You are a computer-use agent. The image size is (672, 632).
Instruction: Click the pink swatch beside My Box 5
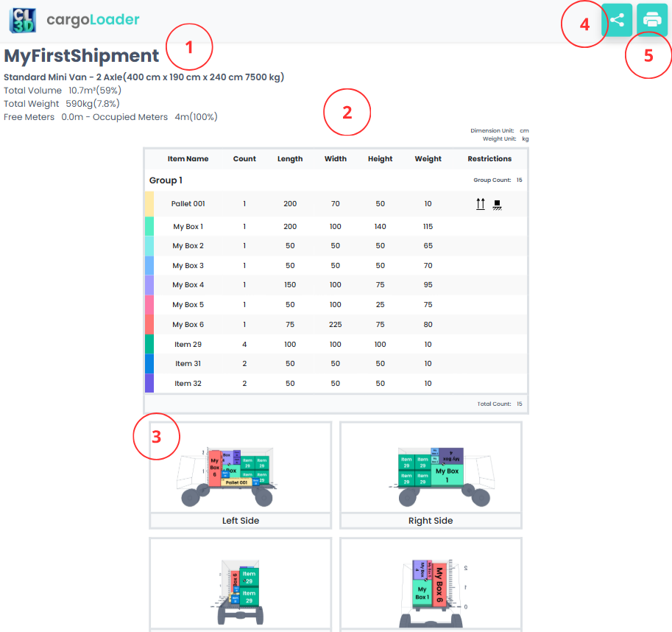click(x=149, y=305)
